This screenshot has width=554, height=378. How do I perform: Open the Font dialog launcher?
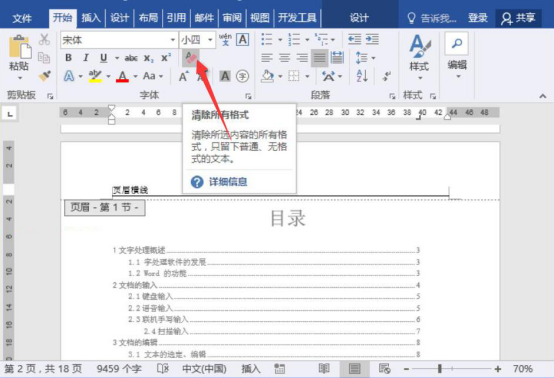click(x=248, y=96)
